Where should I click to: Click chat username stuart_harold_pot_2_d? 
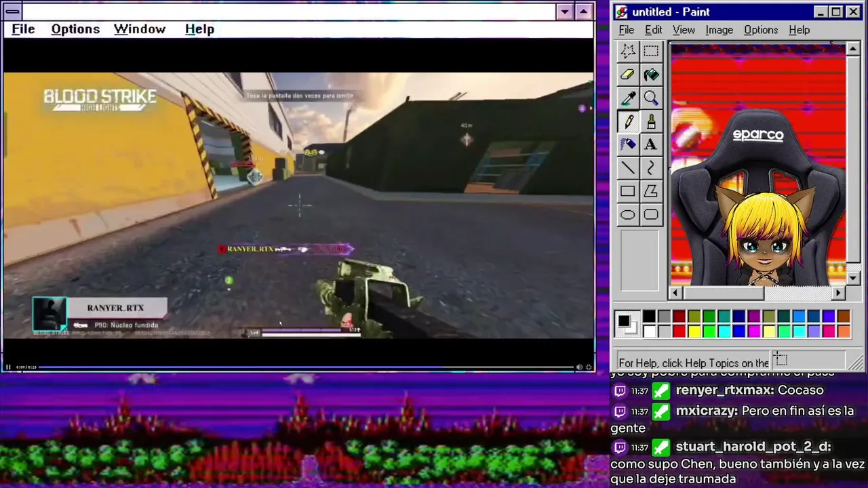[x=753, y=447]
